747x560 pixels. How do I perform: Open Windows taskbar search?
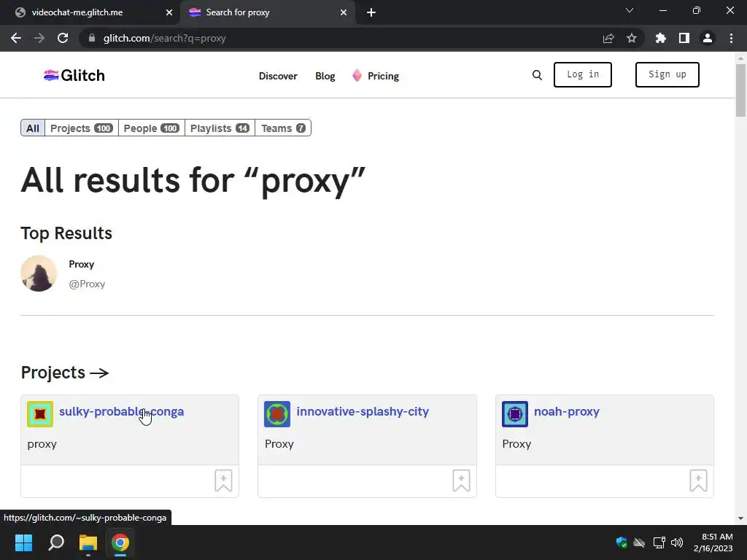point(56,542)
